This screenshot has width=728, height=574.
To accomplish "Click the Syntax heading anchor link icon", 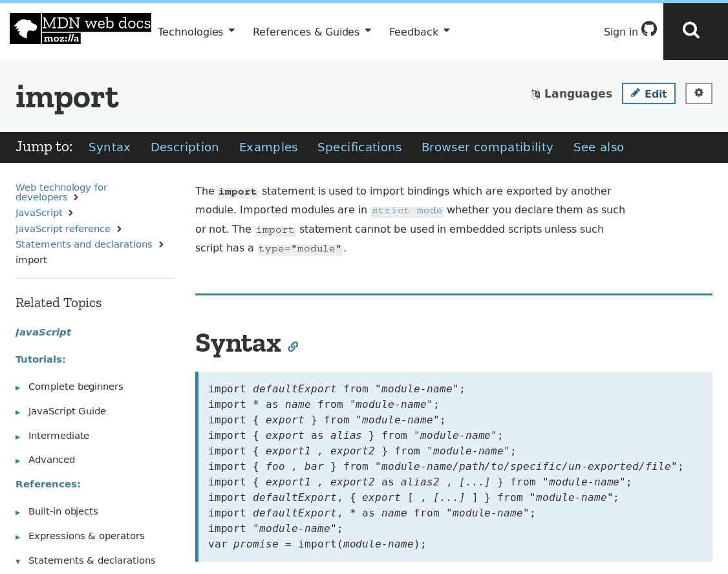I will 293,346.
